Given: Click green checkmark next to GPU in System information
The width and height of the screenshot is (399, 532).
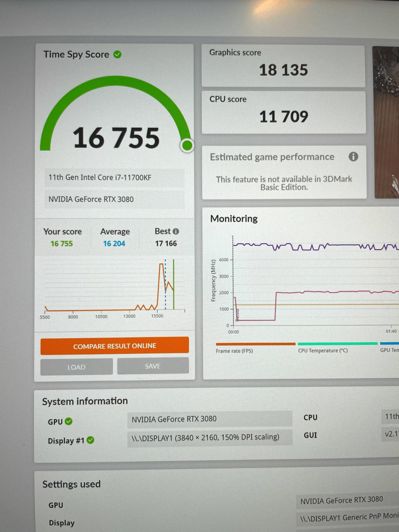Looking at the screenshot, I should [x=69, y=421].
